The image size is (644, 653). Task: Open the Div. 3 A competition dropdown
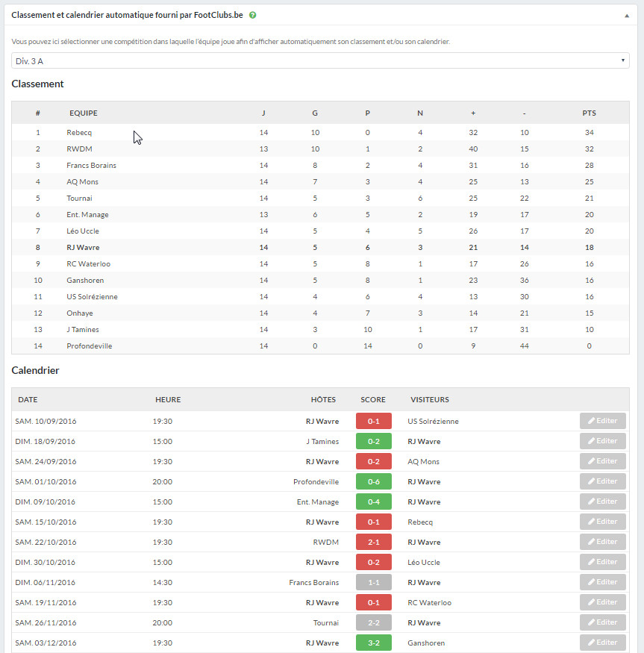click(320, 60)
